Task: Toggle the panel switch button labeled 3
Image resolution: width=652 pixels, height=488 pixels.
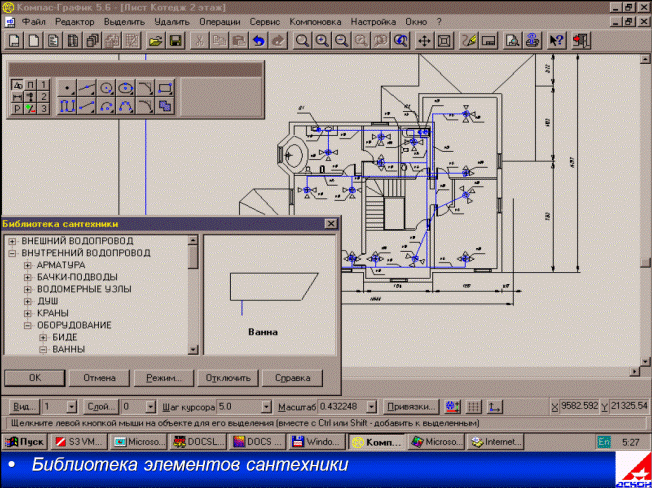Action: (x=44, y=109)
